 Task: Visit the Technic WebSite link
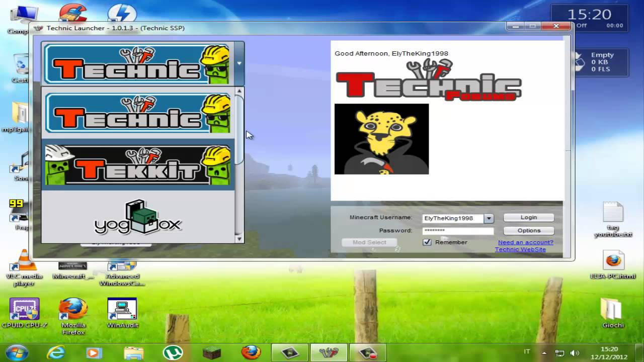(x=520, y=249)
